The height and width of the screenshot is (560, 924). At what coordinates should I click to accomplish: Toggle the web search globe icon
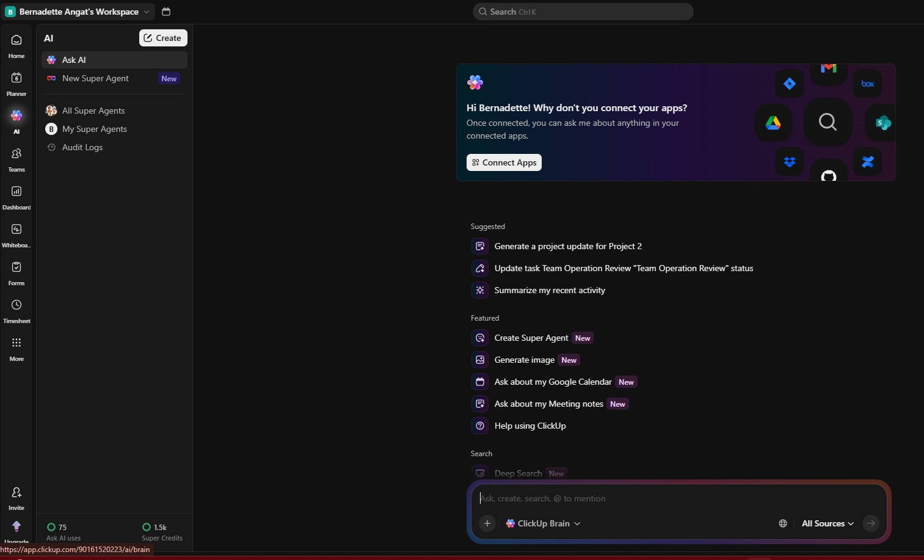coord(783,523)
